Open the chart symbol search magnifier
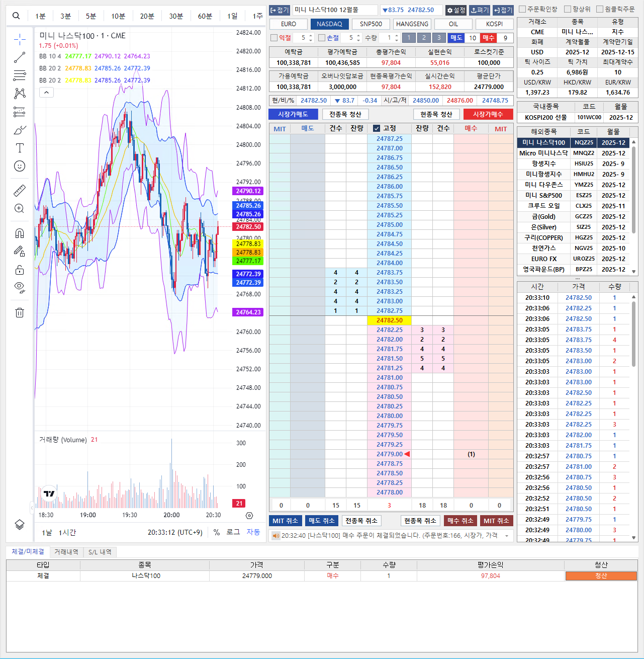 [x=16, y=16]
